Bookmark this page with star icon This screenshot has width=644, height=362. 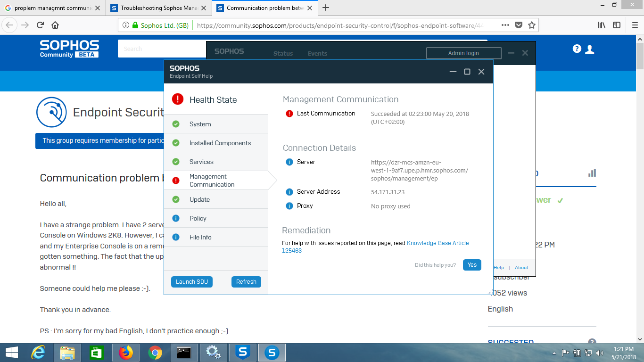[x=532, y=25]
